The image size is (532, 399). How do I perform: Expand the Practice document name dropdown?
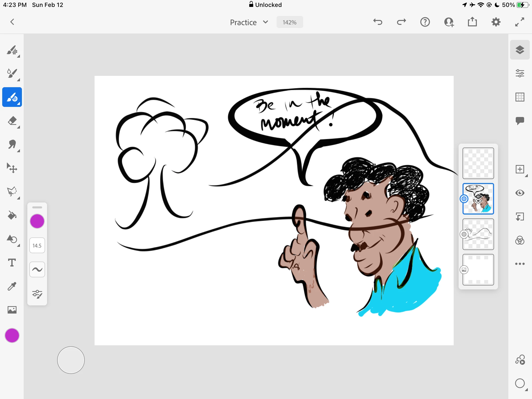249,22
